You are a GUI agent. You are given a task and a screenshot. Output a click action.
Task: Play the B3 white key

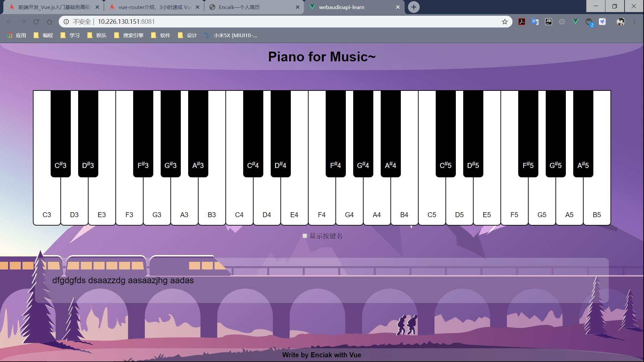tap(212, 201)
